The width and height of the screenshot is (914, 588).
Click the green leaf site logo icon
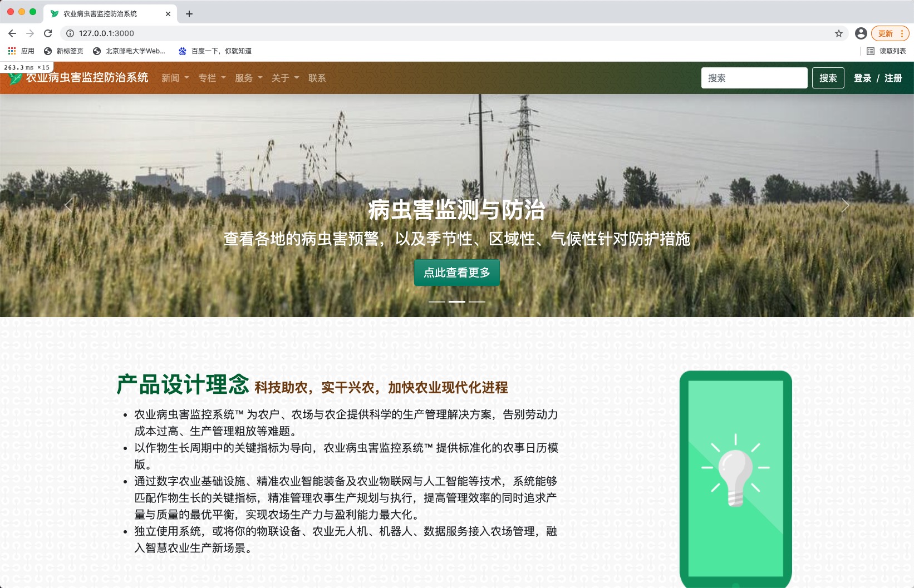[15, 78]
